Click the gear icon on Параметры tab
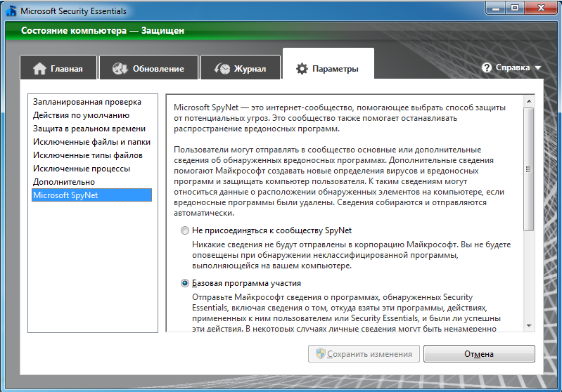Image resolution: width=562 pixels, height=392 pixels. 302,69
